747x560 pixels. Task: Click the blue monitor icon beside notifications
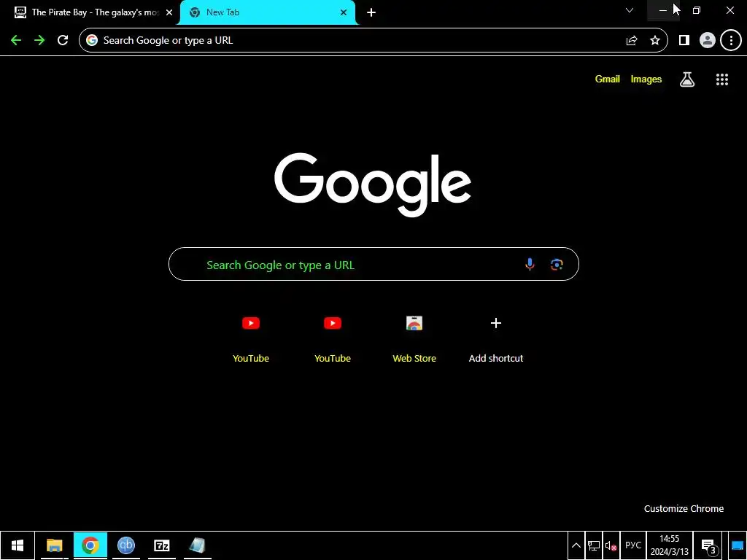(738, 545)
